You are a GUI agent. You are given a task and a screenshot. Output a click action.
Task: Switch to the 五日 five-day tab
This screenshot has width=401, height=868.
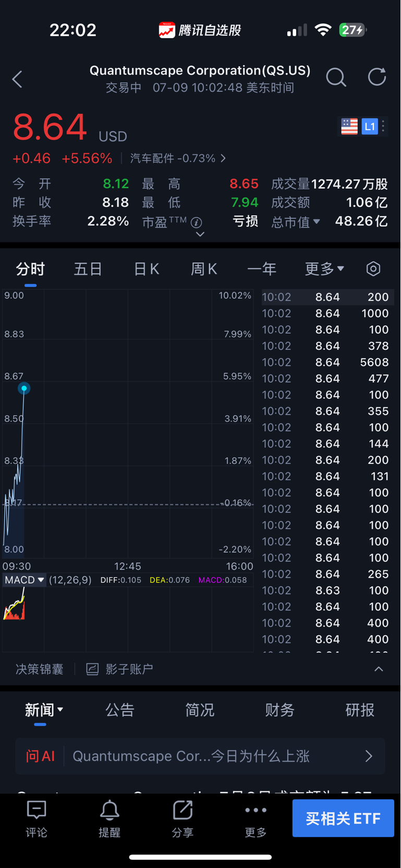pos(88,269)
